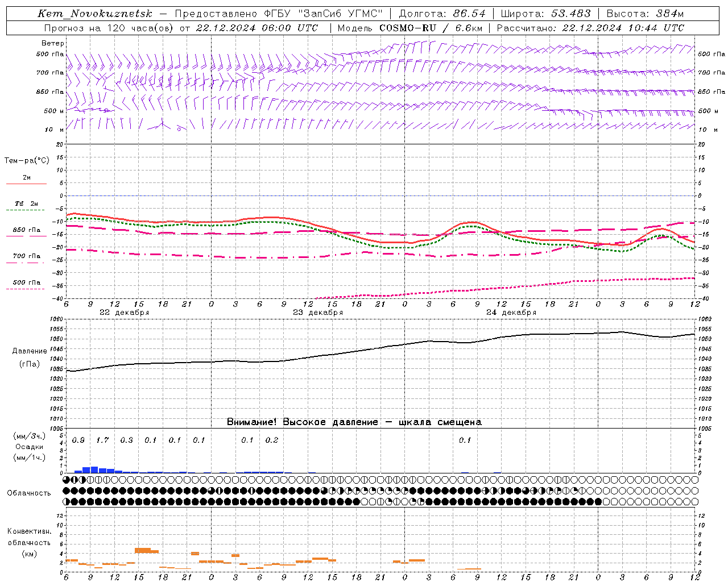Image resolution: width=728 pixels, height=582 pixels.
Task: Click the 'Широта: 53.483' latitude value
Action: click(x=546, y=14)
